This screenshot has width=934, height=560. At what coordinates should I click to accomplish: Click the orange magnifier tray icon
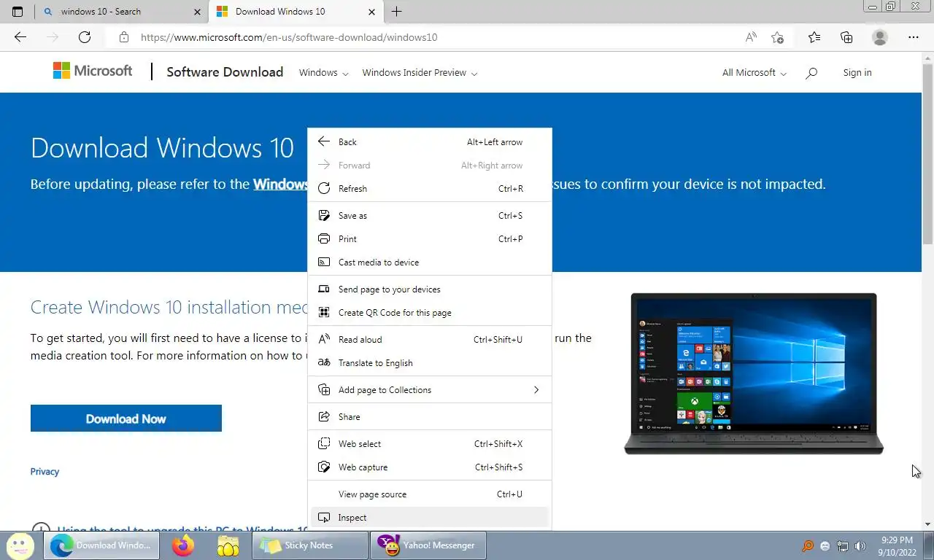808,546
